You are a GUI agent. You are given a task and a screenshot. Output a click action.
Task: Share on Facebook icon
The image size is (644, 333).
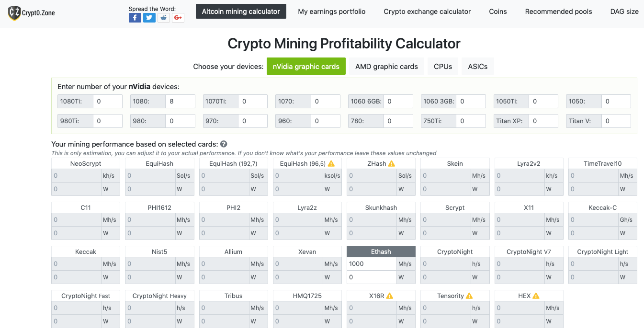tap(135, 18)
